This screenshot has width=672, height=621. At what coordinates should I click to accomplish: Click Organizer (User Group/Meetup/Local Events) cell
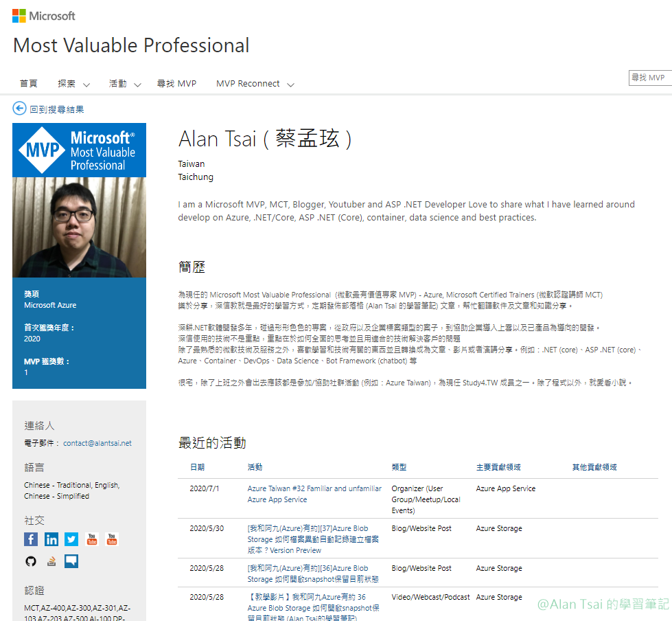426,499
